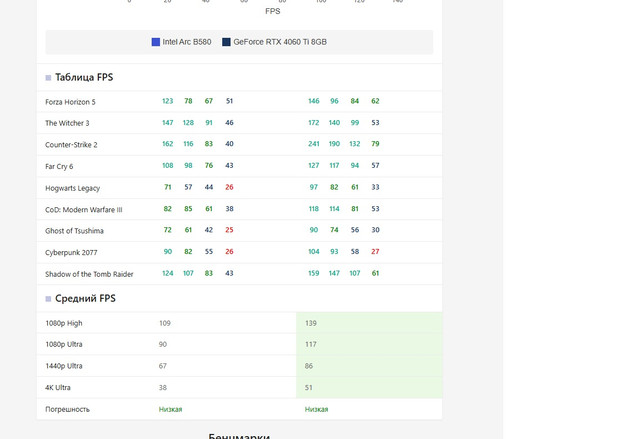Viewport: 640px width, 439px height.
Task: Click value 159 in Shadow of the Tomb Raider row
Action: 313,273
